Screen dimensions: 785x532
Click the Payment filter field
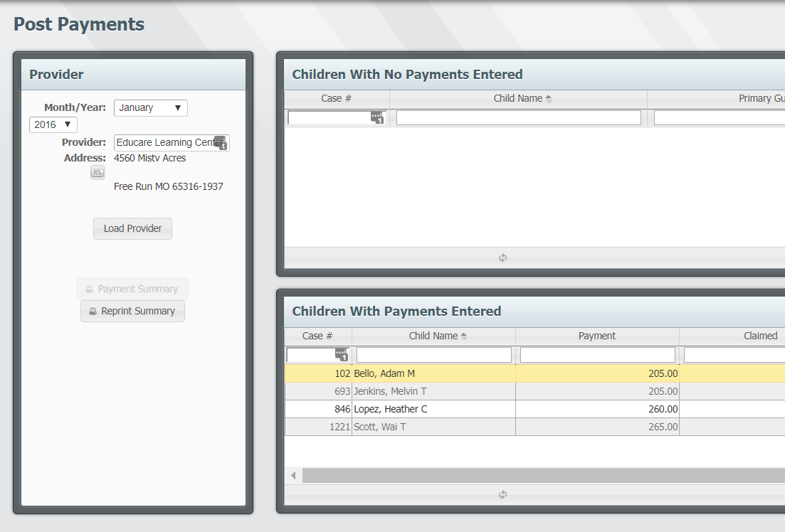pyautogui.click(x=598, y=355)
